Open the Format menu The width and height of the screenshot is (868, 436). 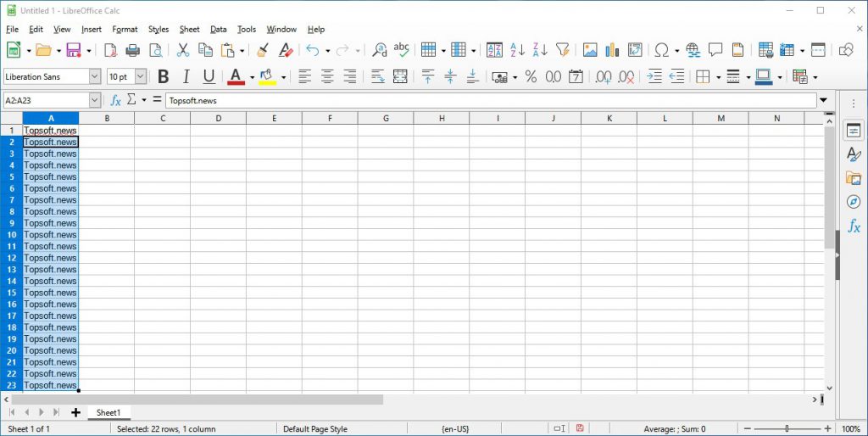point(125,30)
